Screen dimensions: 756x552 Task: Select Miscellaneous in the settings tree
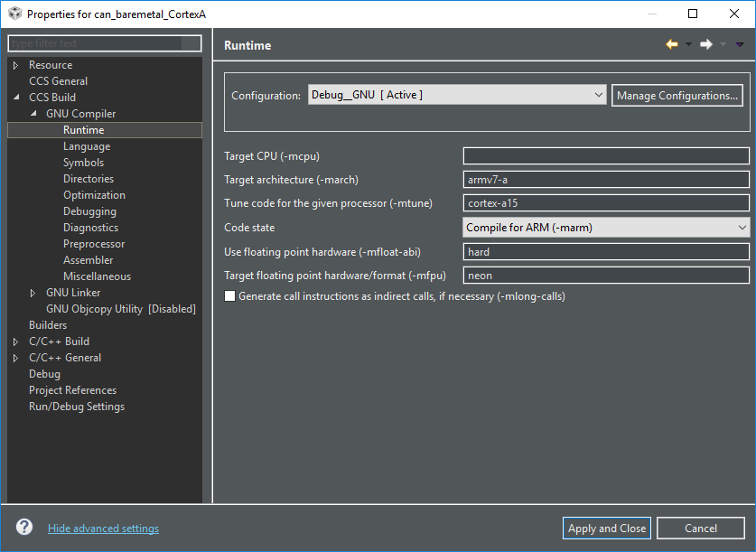tap(97, 276)
